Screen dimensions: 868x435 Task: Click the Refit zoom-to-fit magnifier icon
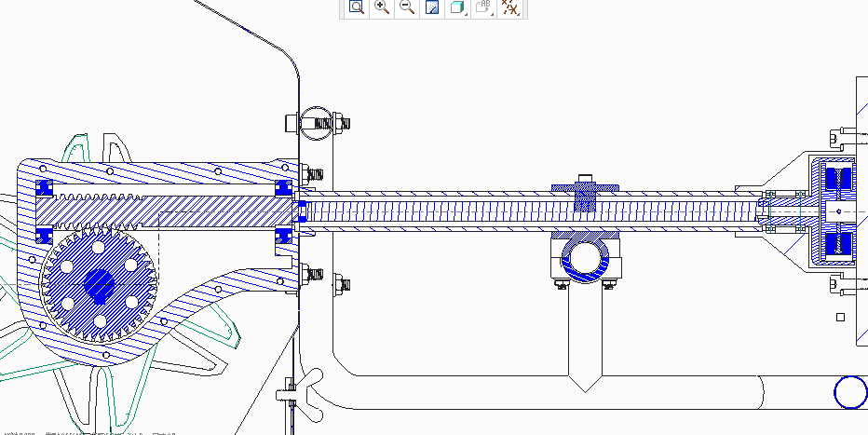357,7
